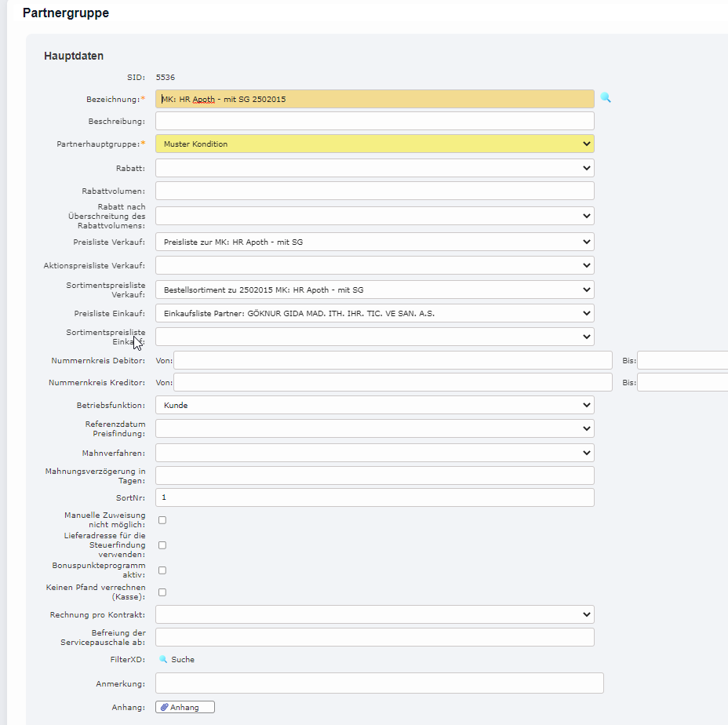The image size is (728, 725).
Task: Open the Preisliste Verkauf dropdown
Action: [x=374, y=242]
